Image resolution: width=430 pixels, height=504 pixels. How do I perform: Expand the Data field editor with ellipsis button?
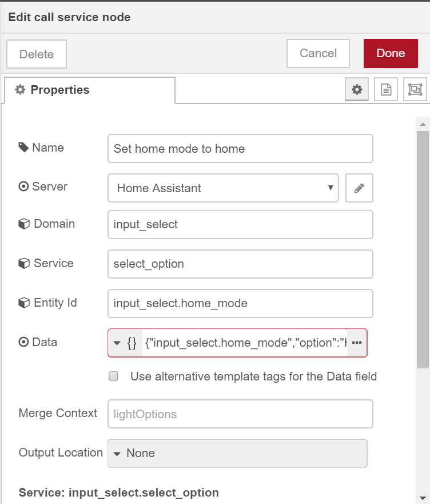click(x=357, y=343)
